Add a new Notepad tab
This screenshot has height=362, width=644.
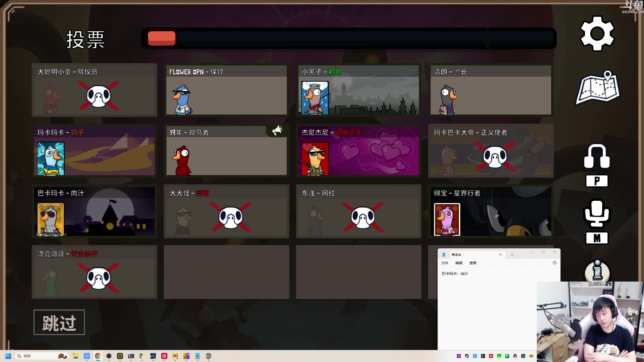coord(512,255)
